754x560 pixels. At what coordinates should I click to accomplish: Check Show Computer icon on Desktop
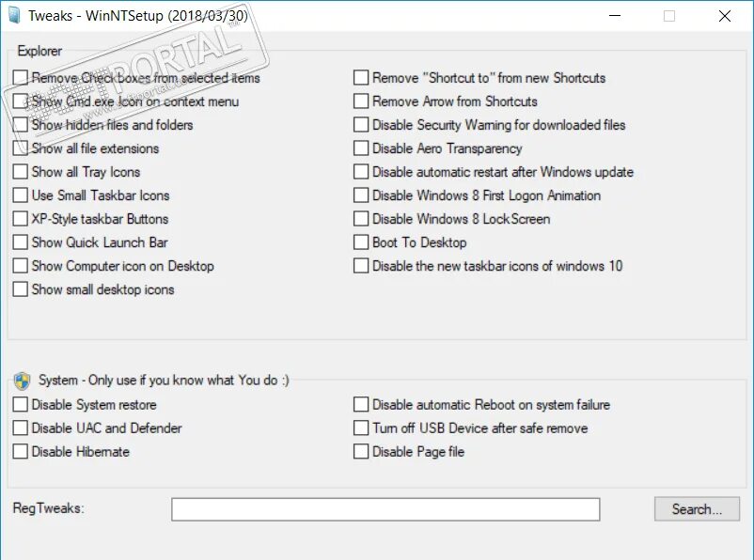(x=20, y=266)
